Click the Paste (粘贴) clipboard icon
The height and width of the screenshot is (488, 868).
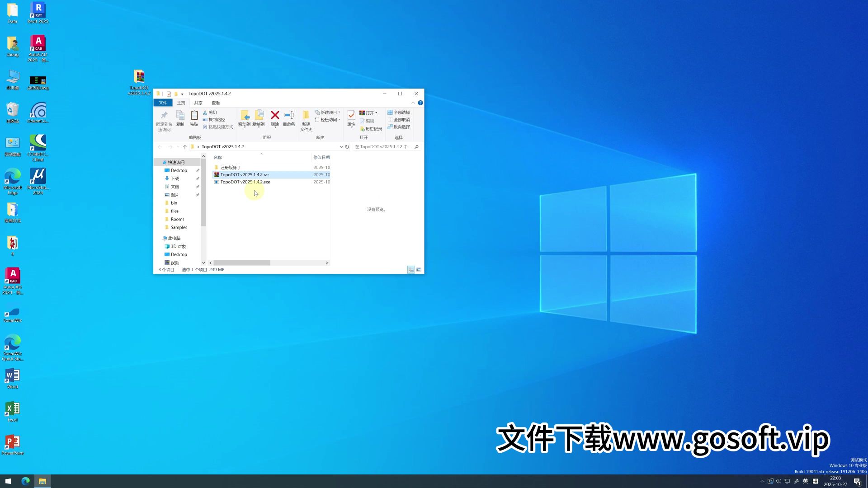[194, 116]
